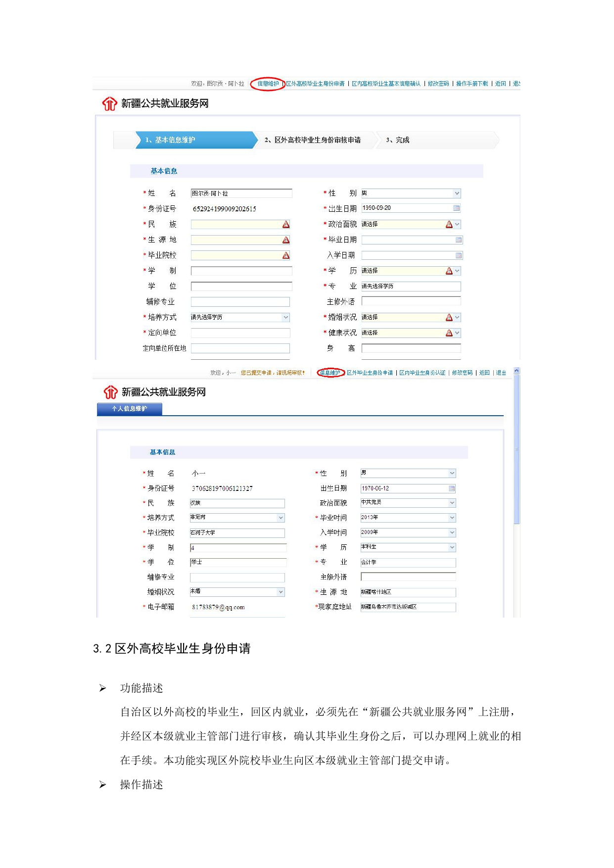Expand the 学历 本科生 dropdown
The width and height of the screenshot is (614, 868).
click(452, 547)
